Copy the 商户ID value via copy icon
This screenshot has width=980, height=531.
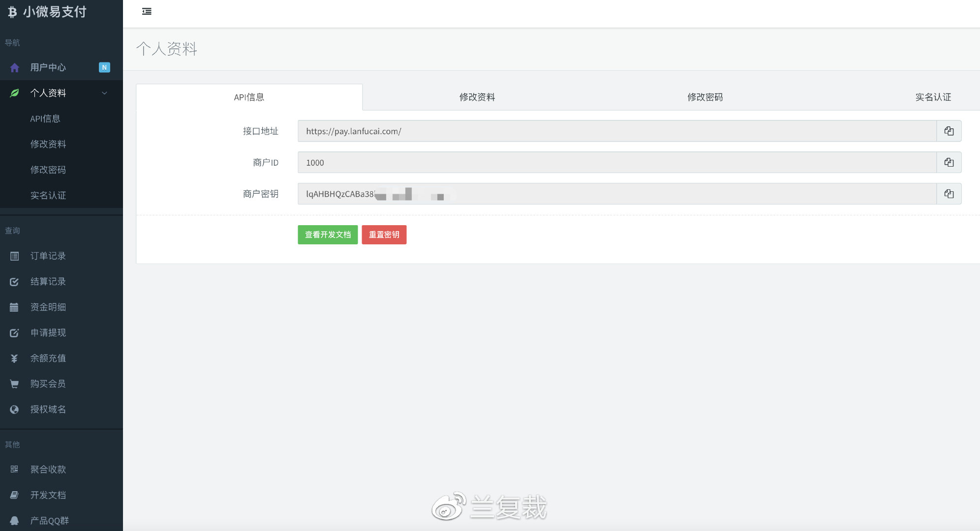point(949,163)
